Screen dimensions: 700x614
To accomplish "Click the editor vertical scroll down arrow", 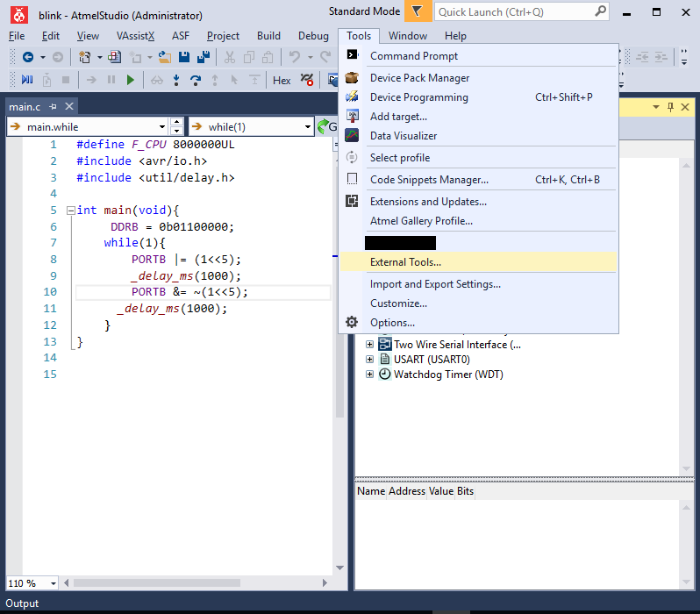I will pos(339,568).
